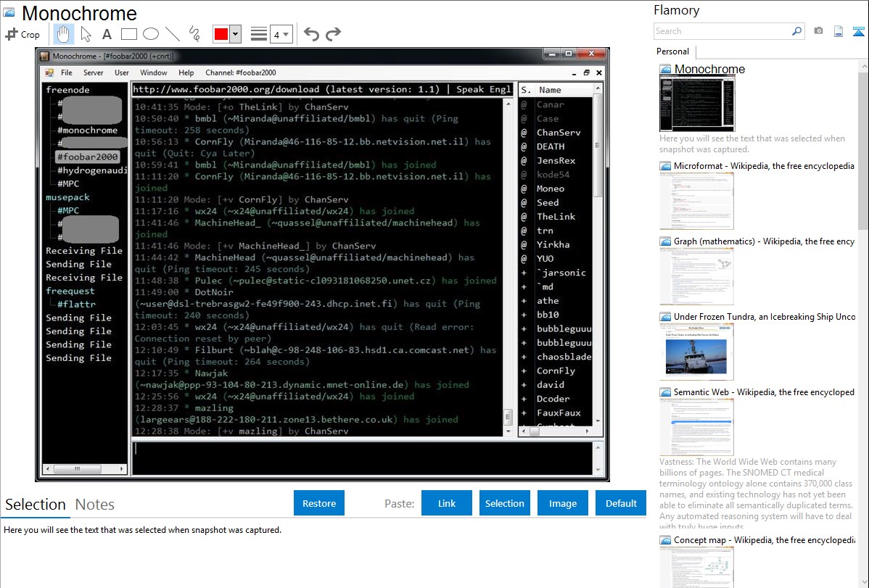This screenshot has width=869, height=588.
Task: Click the Flamory Monochrome title icon
Action: click(x=9, y=12)
